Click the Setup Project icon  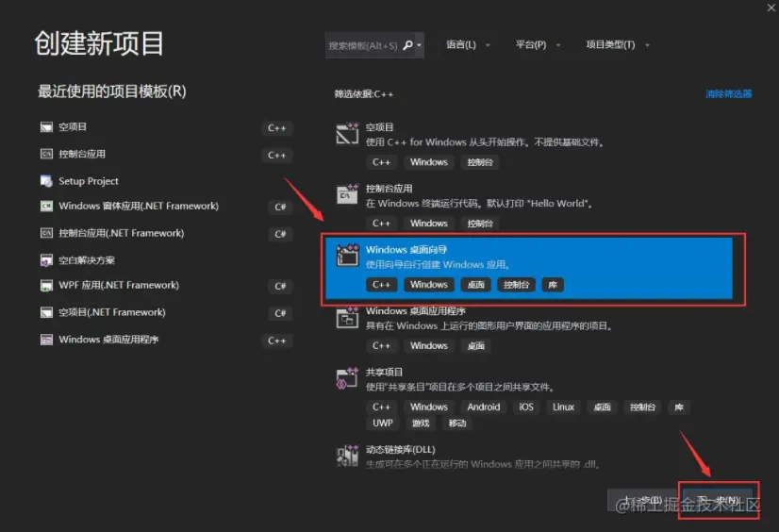click(46, 181)
